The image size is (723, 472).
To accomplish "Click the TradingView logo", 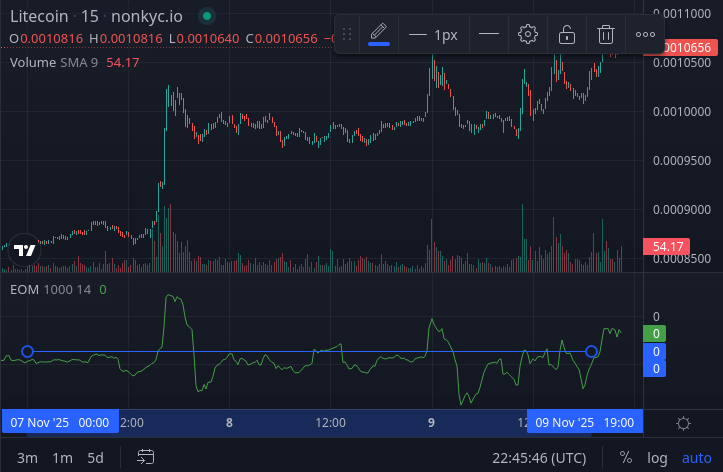I will (x=25, y=251).
